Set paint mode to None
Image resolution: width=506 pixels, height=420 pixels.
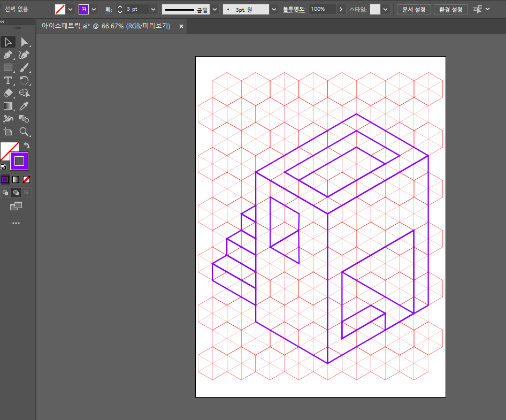[26, 179]
